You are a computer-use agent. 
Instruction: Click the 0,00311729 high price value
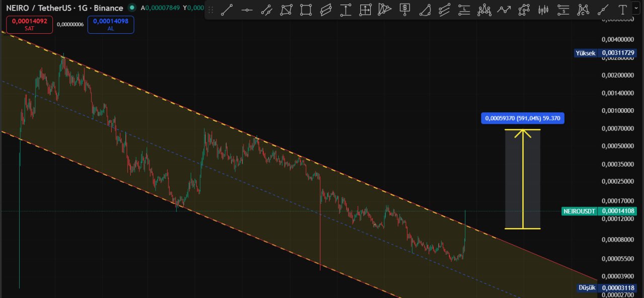pos(618,53)
